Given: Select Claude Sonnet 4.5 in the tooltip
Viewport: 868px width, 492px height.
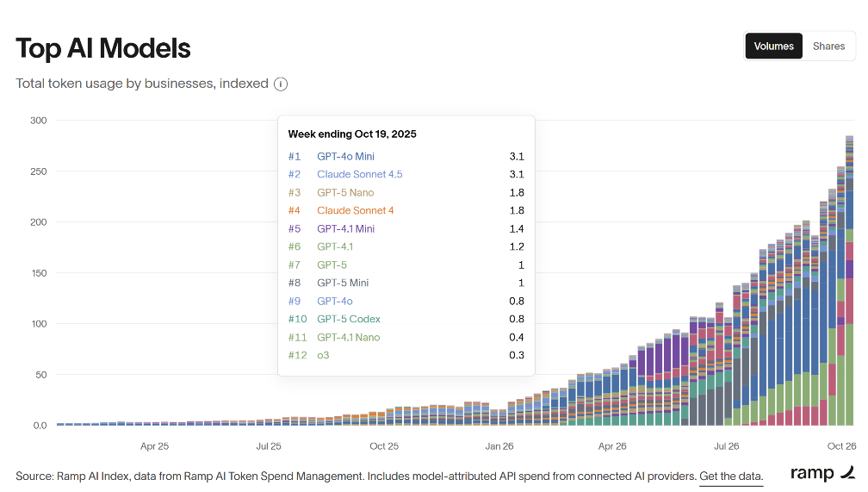Looking at the screenshot, I should pos(359,174).
